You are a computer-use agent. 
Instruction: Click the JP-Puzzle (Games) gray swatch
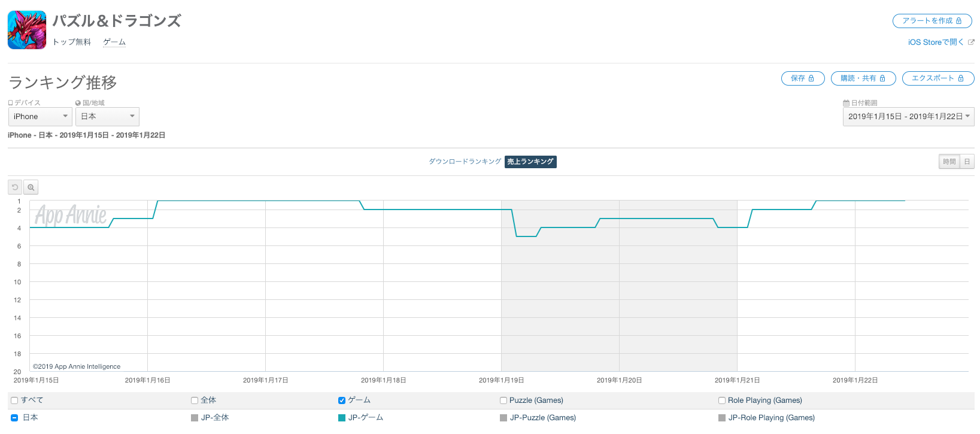click(503, 418)
